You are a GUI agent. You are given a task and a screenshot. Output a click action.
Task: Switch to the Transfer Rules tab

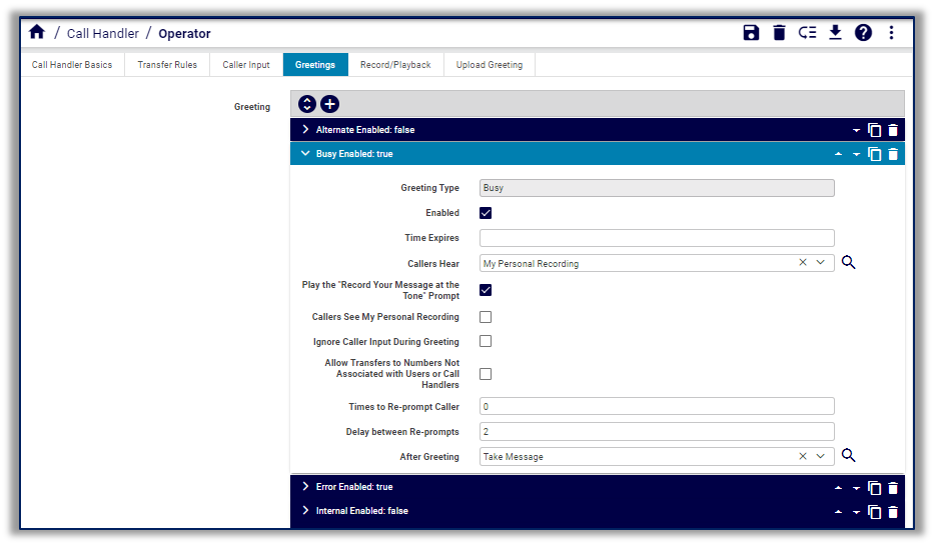(x=167, y=65)
